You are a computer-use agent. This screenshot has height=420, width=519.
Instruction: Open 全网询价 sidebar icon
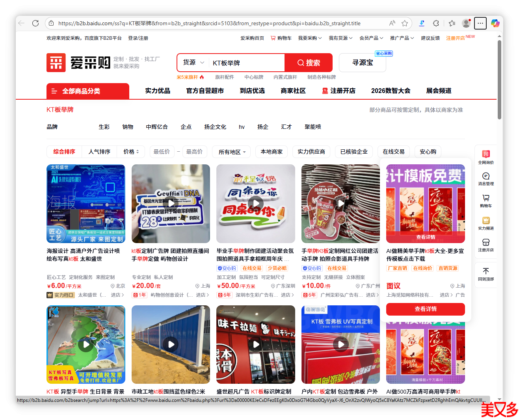pos(486,157)
